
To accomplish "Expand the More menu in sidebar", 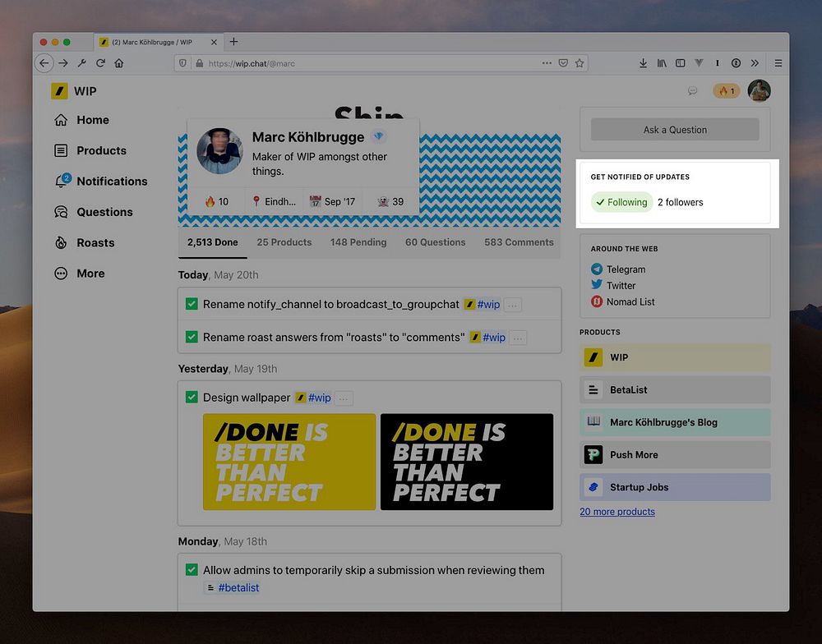I will [79, 274].
